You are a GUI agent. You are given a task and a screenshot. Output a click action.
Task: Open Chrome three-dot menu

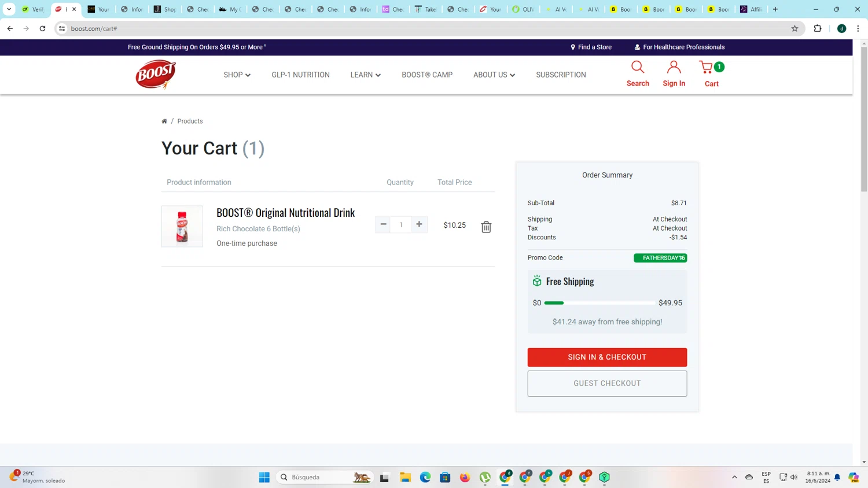pos(858,28)
